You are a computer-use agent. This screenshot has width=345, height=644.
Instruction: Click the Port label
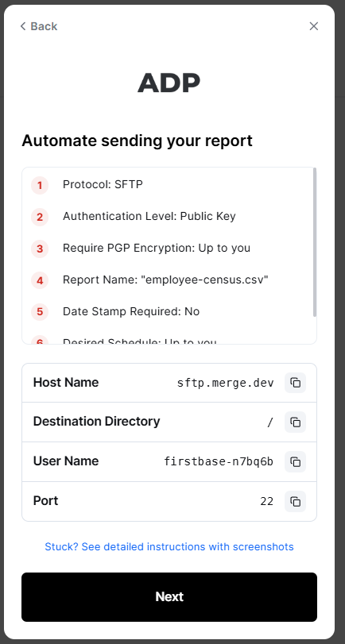pyautogui.click(x=45, y=501)
